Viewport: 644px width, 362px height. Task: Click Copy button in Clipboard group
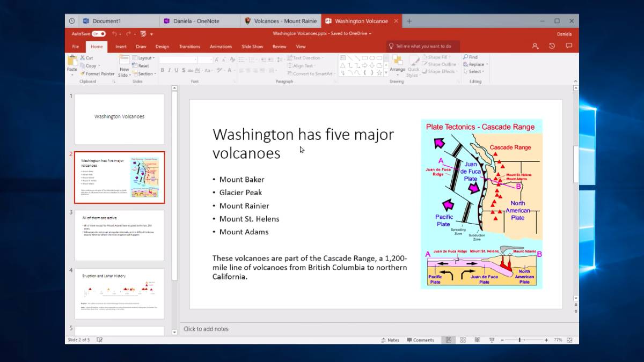point(89,65)
